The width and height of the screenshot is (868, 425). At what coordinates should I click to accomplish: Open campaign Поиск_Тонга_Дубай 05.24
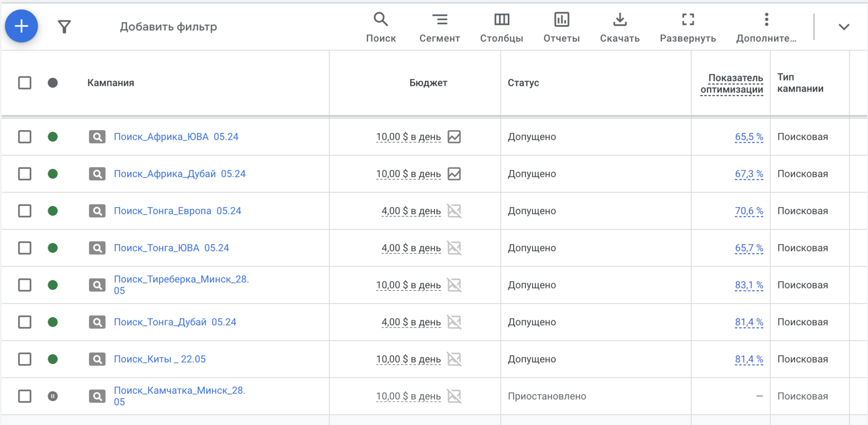(175, 322)
